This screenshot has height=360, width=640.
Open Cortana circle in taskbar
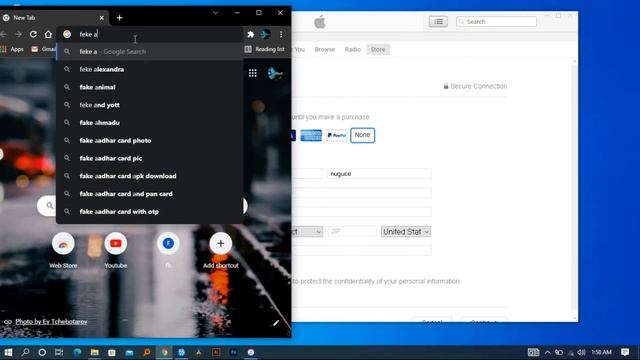pos(42,352)
